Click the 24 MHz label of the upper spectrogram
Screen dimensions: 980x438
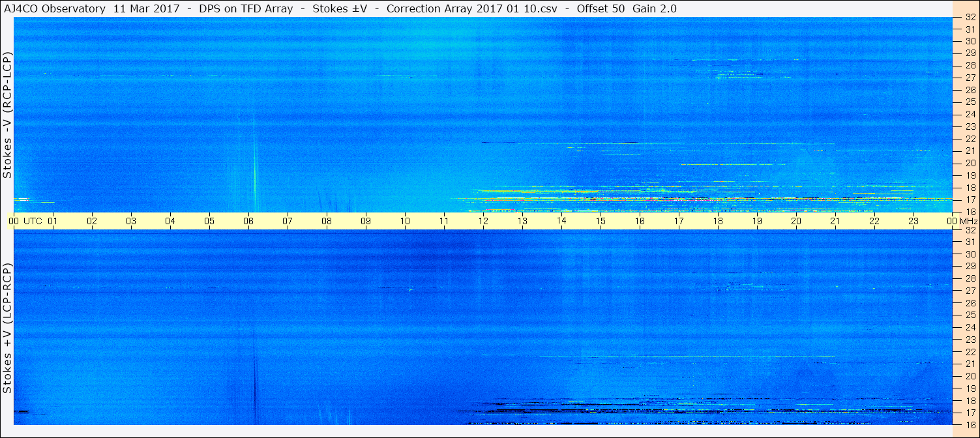(970, 114)
